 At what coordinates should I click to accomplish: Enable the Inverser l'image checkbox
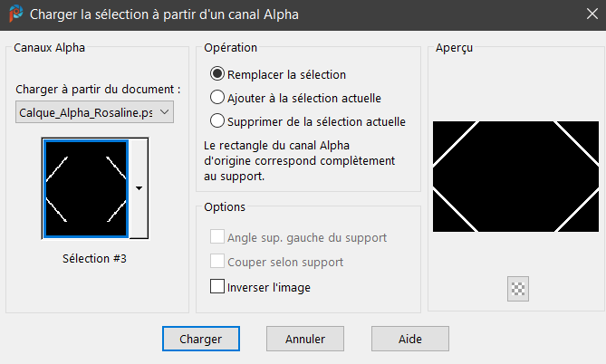[217, 287]
